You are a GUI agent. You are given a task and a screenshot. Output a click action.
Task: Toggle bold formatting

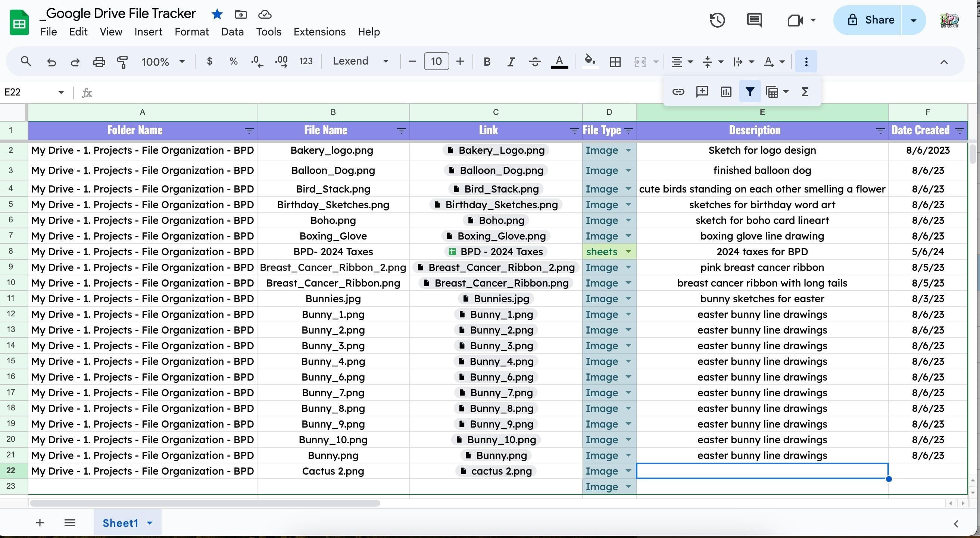pyautogui.click(x=487, y=62)
